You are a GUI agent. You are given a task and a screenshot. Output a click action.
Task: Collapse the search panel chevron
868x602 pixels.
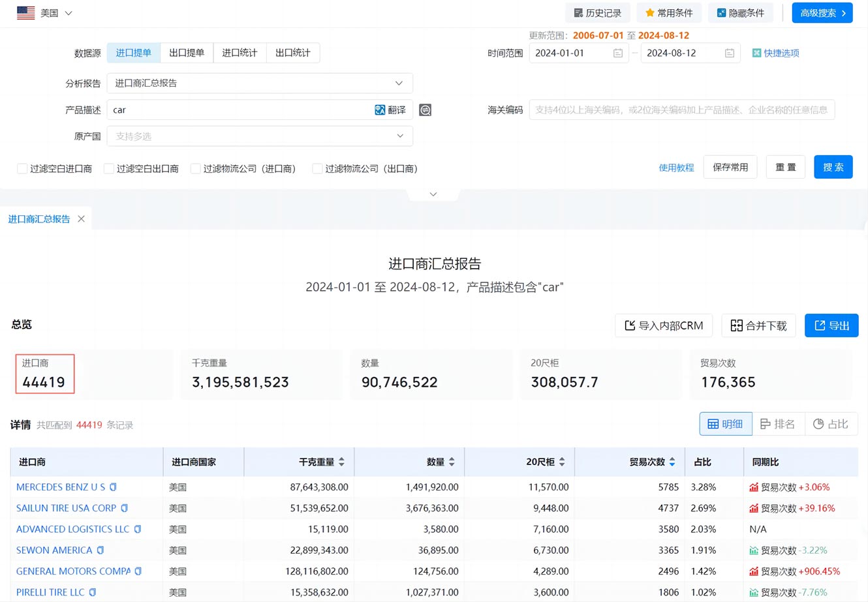tap(433, 194)
